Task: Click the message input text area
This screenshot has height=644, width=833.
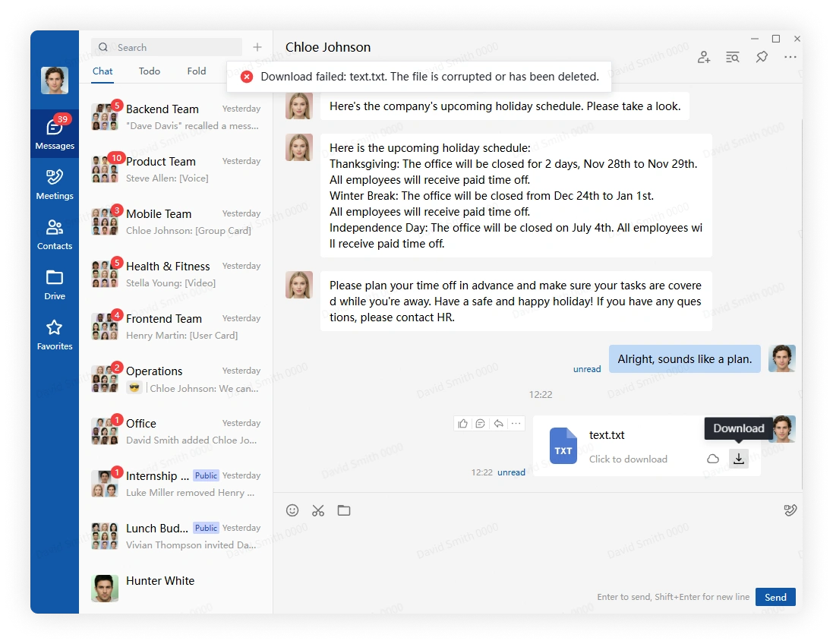Action: tap(538, 553)
